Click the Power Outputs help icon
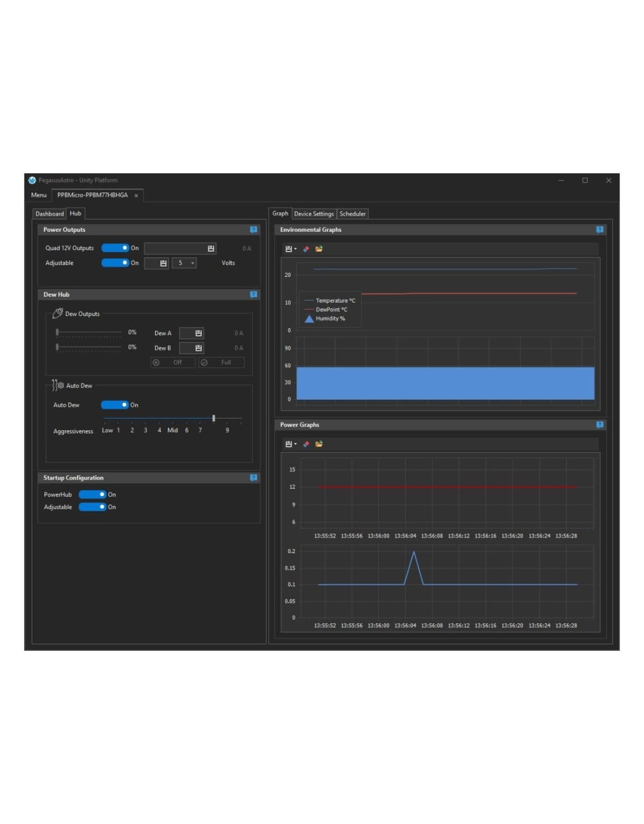Screen dimensions: 644x824 coord(253,229)
